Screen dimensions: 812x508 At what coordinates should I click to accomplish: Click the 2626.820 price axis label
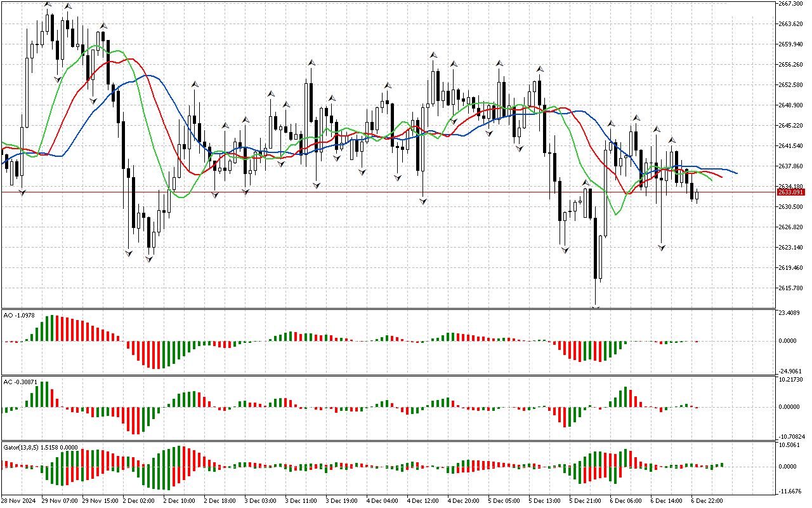[x=791, y=227]
